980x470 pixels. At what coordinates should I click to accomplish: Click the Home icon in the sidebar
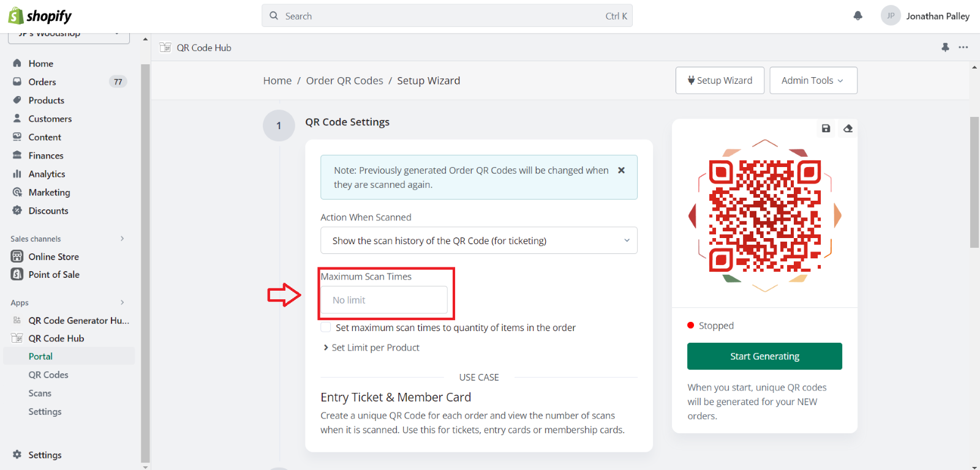(17, 63)
